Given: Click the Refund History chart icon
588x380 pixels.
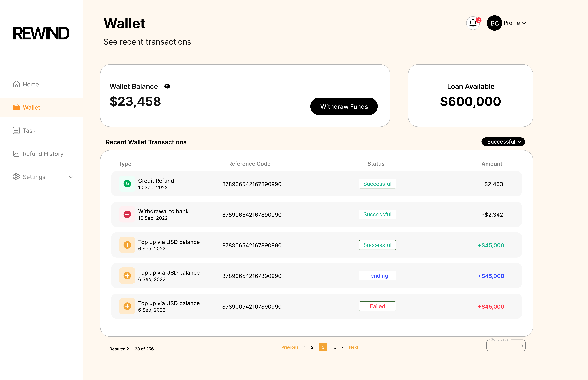Looking at the screenshot, I should [16, 154].
